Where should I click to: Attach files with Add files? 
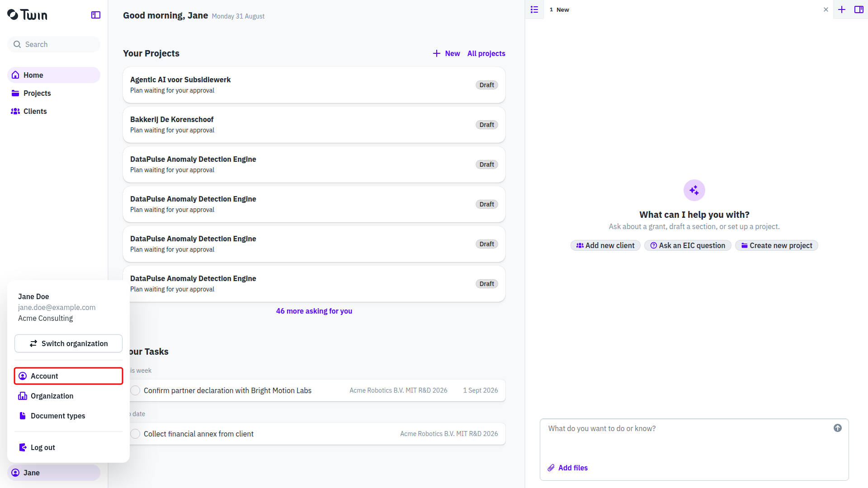tap(568, 468)
